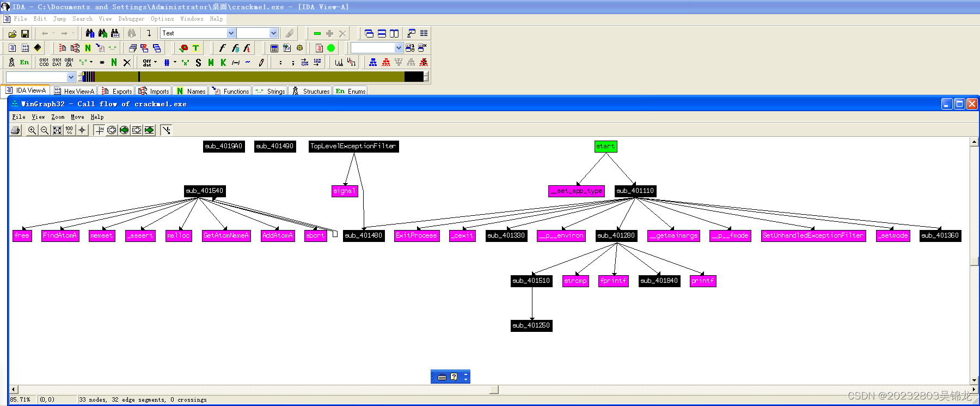Click the green minus icon in toolbar

pos(317,33)
